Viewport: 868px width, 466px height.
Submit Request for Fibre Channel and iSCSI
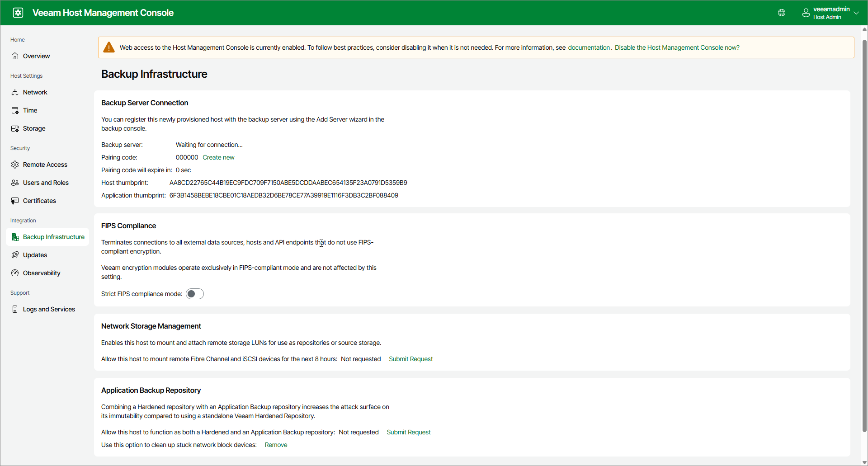(410, 359)
